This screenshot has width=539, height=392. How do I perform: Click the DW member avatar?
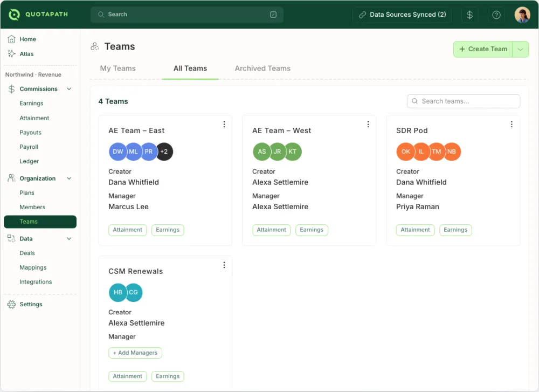coord(118,152)
